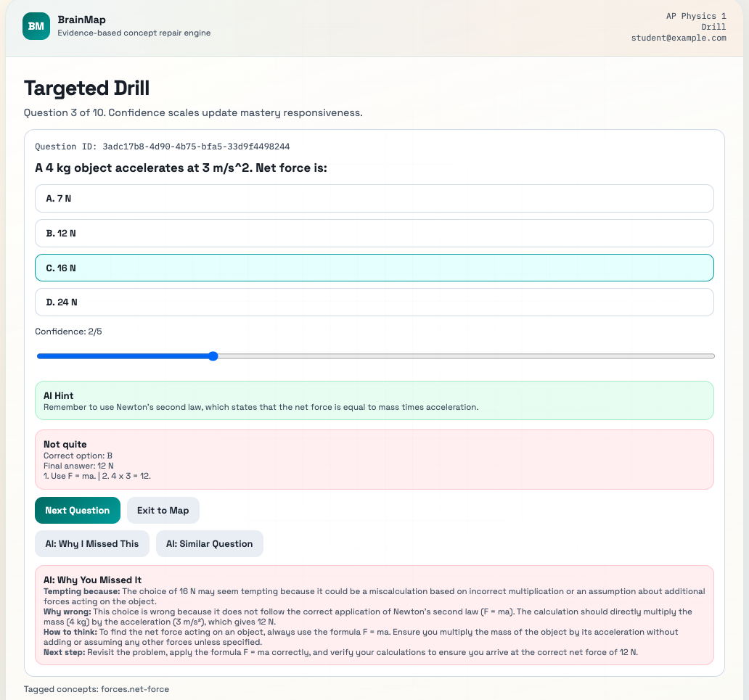Select answer option B, 12 N
Image resolution: width=749 pixels, height=700 pixels.
(x=374, y=233)
